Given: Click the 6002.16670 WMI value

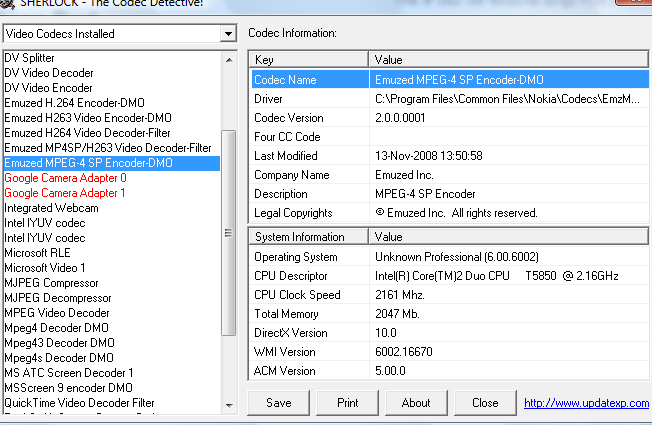Looking at the screenshot, I should (x=404, y=352).
